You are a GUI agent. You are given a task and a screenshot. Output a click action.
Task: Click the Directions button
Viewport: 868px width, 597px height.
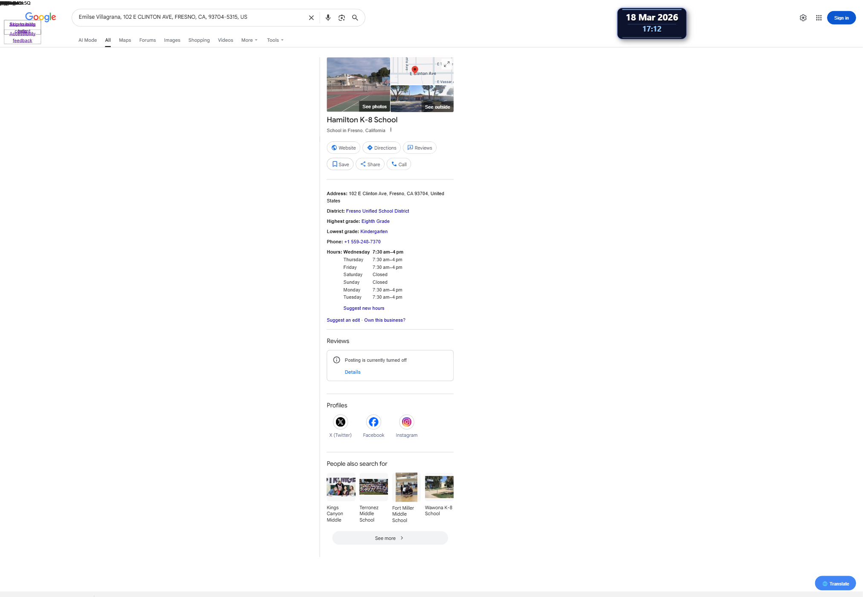click(381, 148)
